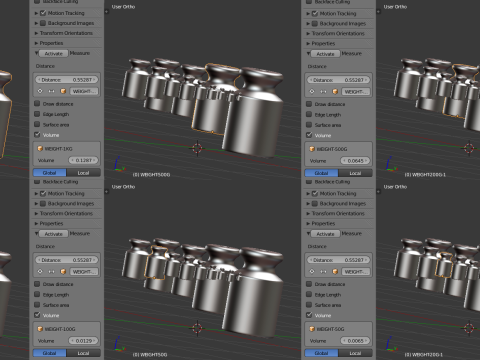This screenshot has height=360, width=480.
Task: Uncheck Volume in WEIGHT-100G panel
Action: coord(37,315)
